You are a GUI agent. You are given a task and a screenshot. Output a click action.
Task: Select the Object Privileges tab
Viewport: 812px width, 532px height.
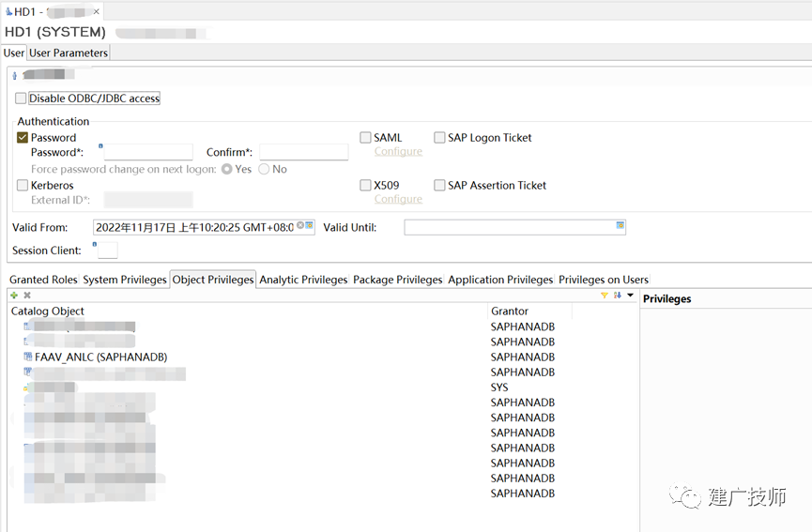click(213, 280)
